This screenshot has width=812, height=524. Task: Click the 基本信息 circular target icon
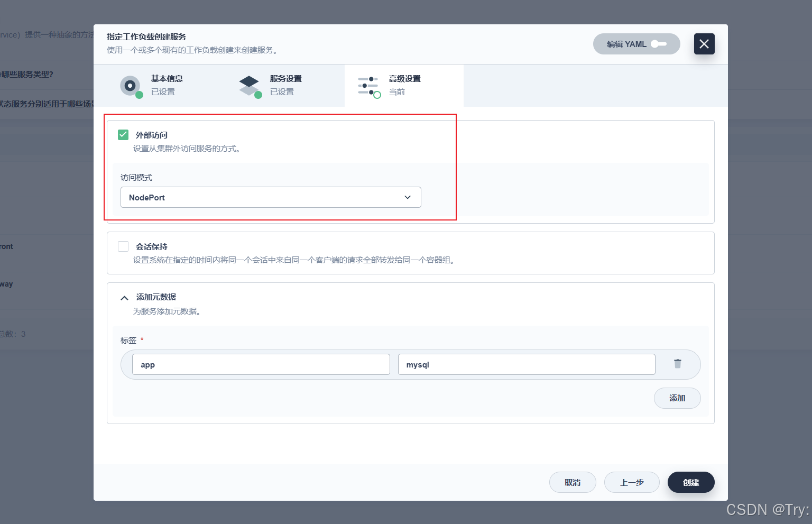(131, 85)
